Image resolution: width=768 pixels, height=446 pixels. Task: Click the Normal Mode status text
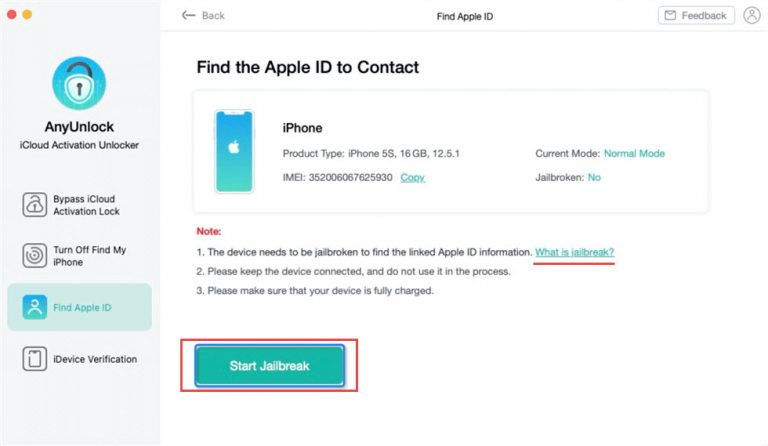[x=634, y=153]
